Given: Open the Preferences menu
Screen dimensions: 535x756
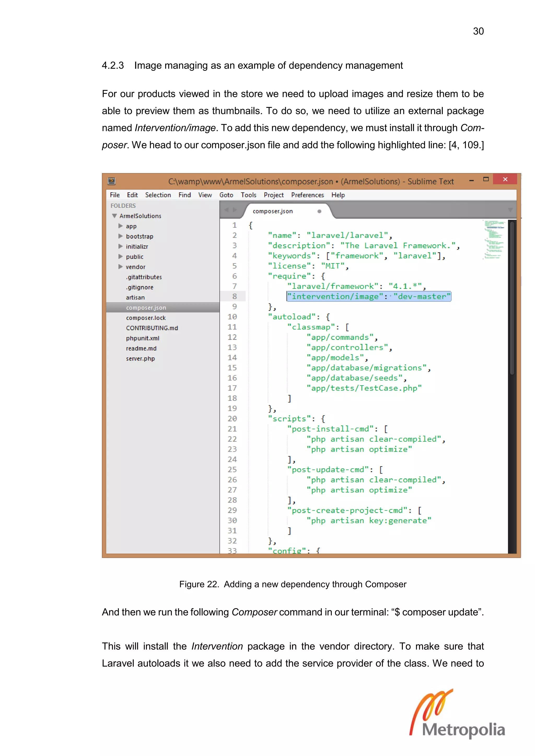Looking at the screenshot, I should coord(308,195).
